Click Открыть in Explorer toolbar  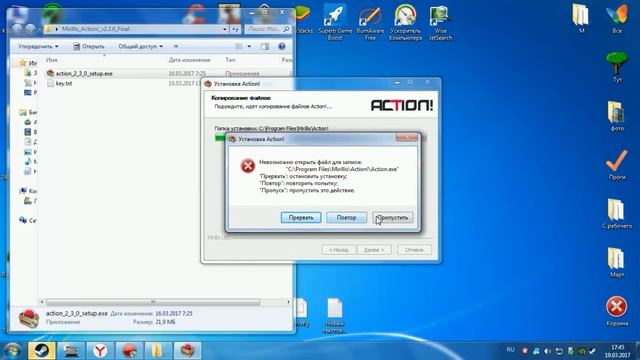pos(89,47)
